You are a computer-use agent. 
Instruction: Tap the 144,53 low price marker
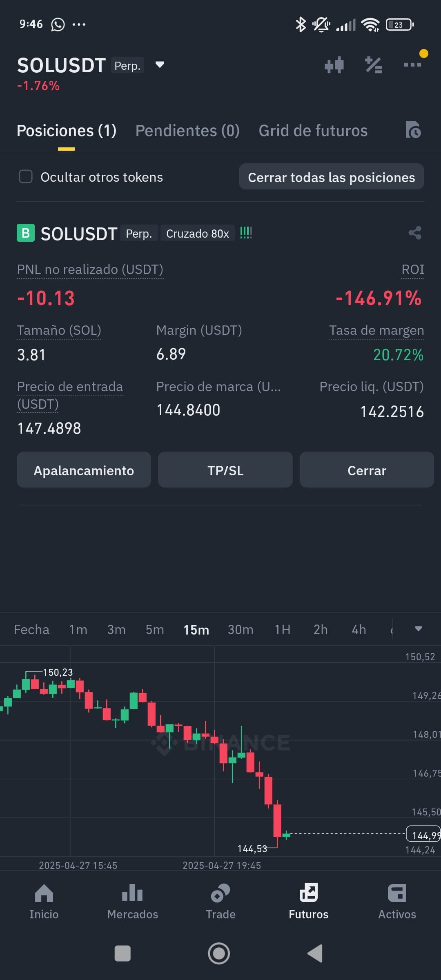tap(252, 849)
